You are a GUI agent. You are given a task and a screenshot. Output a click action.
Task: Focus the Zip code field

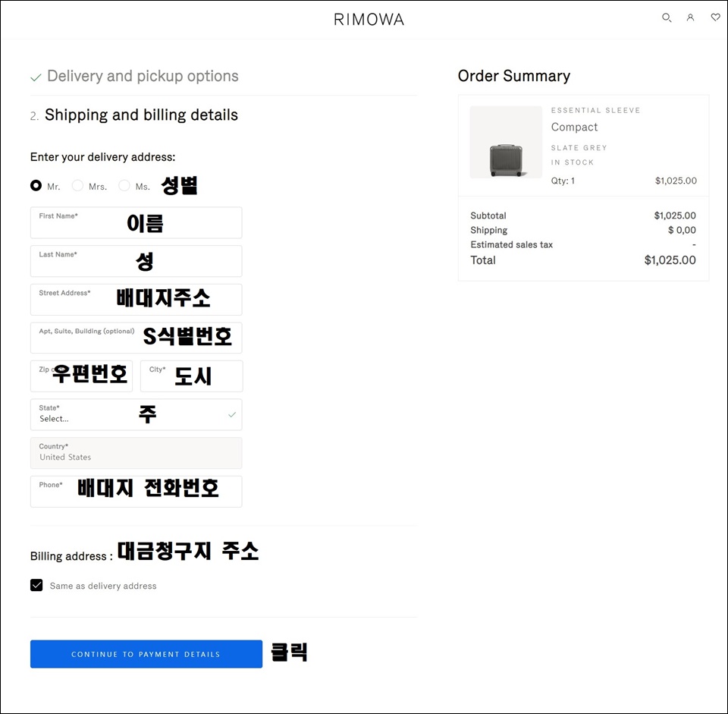[81, 376]
